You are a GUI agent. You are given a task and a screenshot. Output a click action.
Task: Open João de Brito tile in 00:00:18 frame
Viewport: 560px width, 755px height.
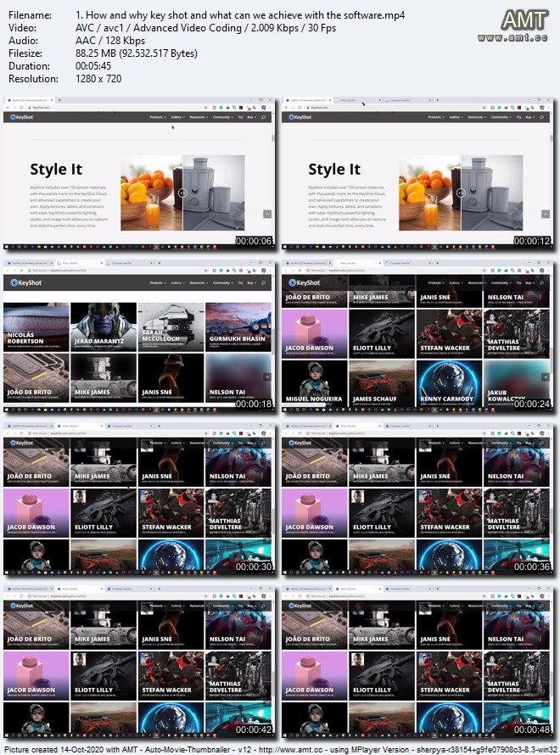pyautogui.click(x=36, y=377)
